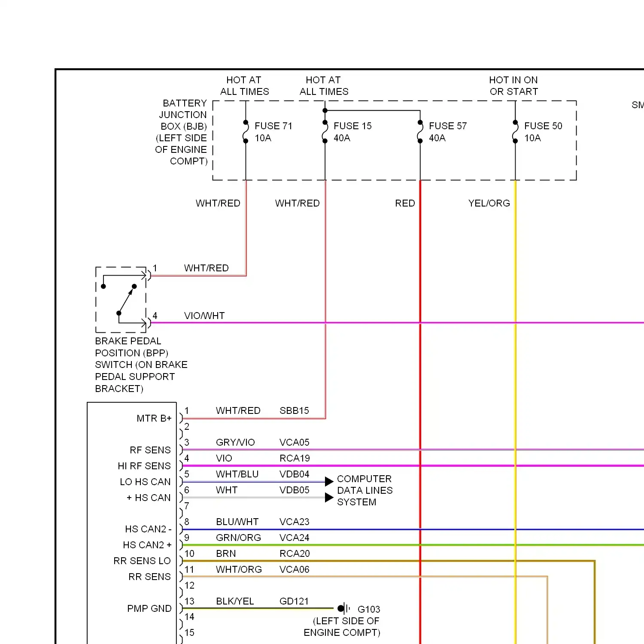Viewport: 644px width, 644px height.
Task: Click the G103 ground label
Action: click(x=369, y=609)
